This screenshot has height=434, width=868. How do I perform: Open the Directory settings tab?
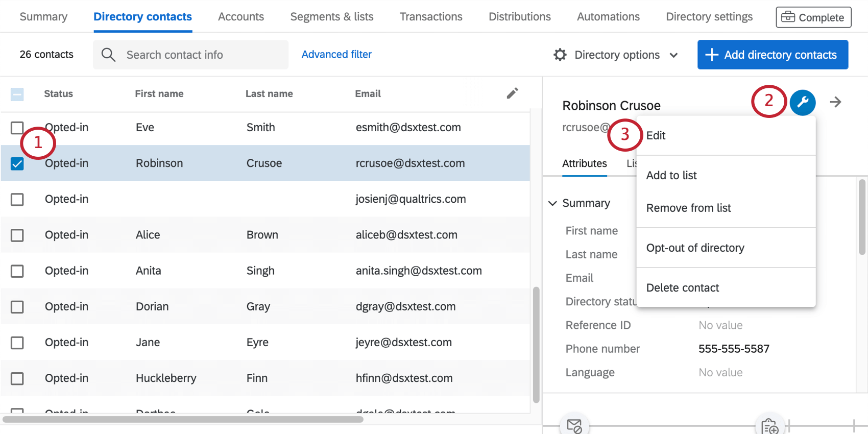[709, 17]
